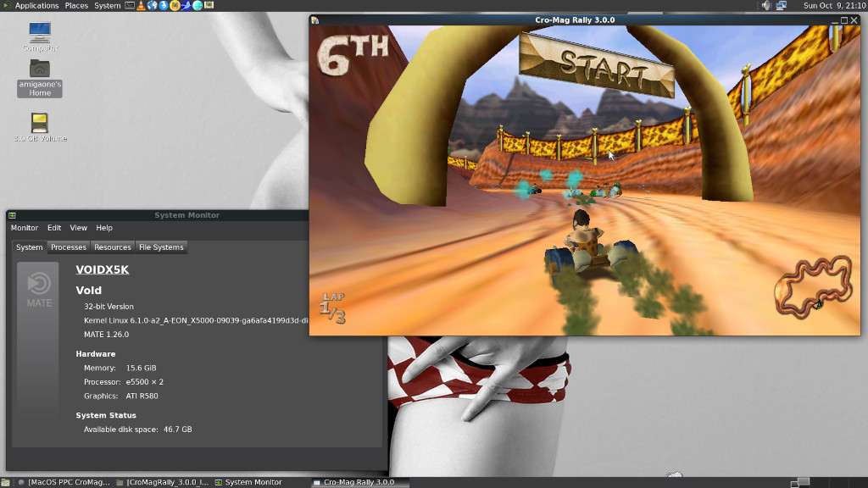Image resolution: width=868 pixels, height=488 pixels.
Task: Click the dark blue bird launcher icon
Action: (x=186, y=6)
